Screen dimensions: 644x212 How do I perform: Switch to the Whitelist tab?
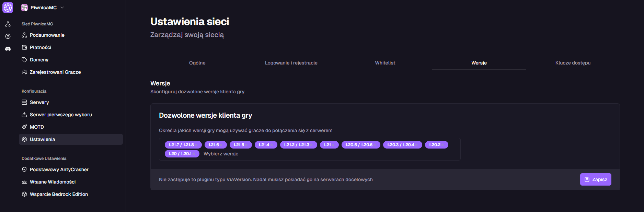[x=385, y=63]
